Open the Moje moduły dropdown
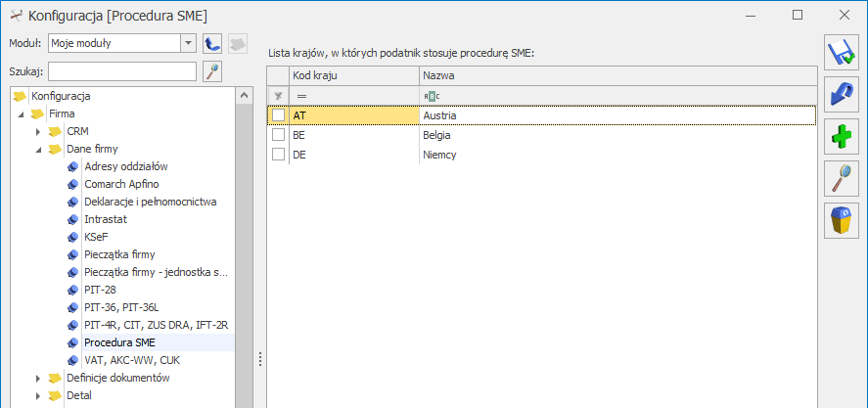The height and width of the screenshot is (408, 868). pyautogui.click(x=189, y=43)
